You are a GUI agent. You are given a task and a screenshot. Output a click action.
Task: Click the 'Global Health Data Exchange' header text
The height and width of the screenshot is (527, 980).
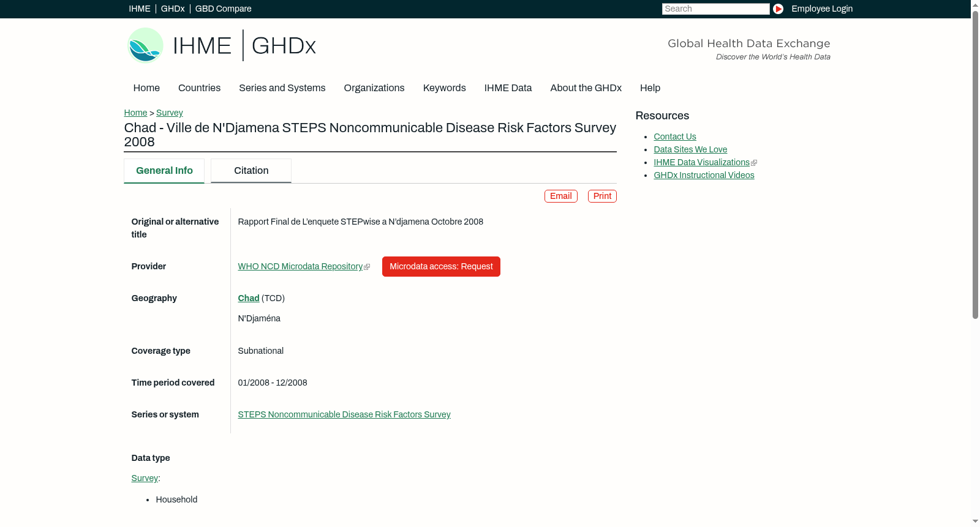749,43
